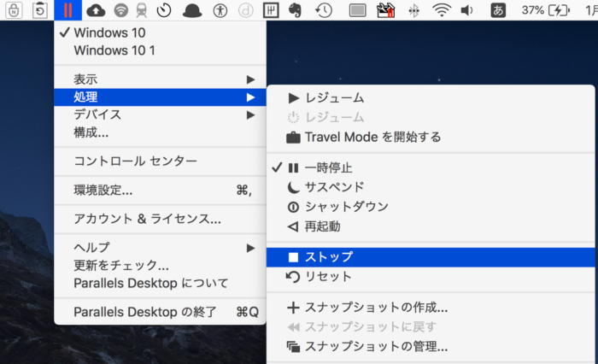Image resolution: width=598 pixels, height=364 pixels.
Task: Click the dimmed letter d menu bar icon
Action: pos(246,10)
